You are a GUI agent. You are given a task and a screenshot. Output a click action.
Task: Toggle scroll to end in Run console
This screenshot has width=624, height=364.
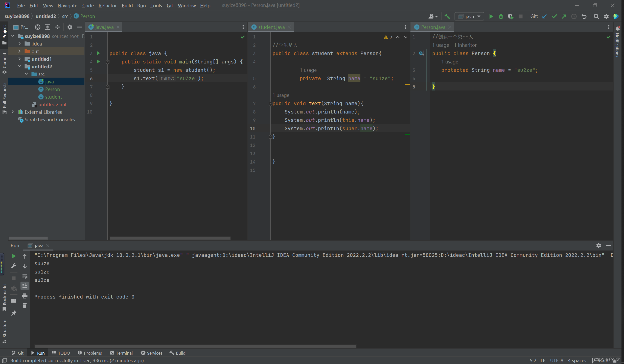[x=25, y=286]
